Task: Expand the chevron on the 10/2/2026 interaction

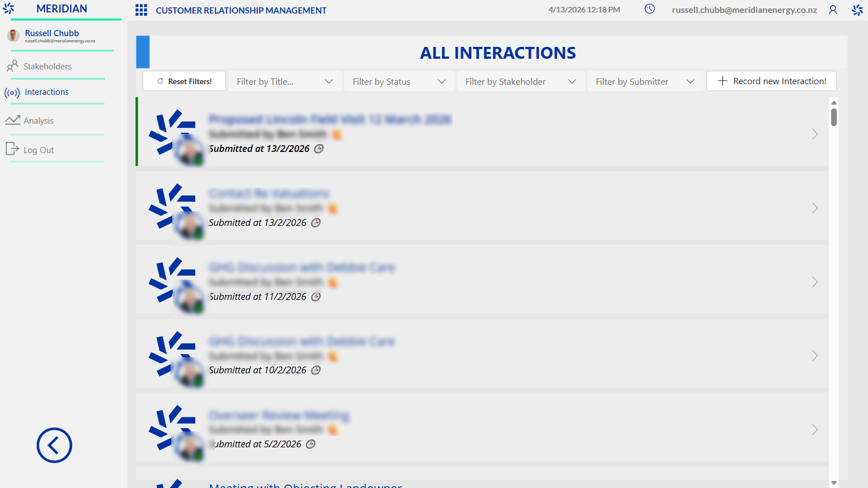Action: pyautogui.click(x=815, y=355)
